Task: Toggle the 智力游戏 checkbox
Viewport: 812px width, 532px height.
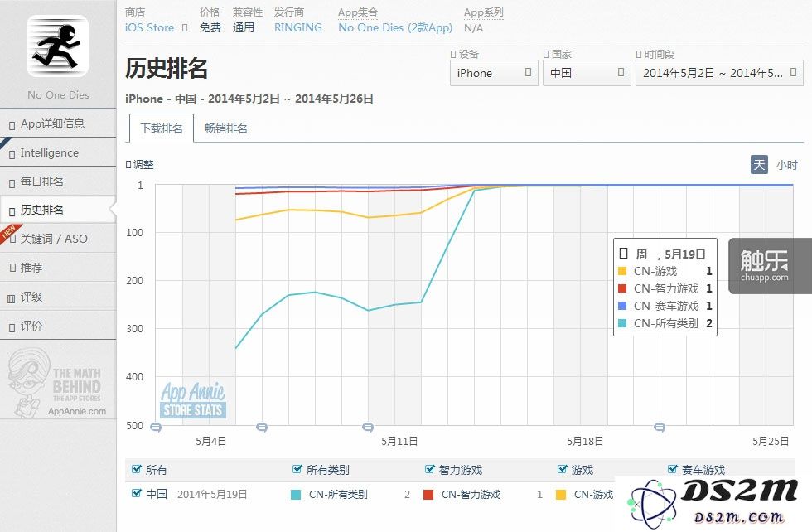Action: coord(430,469)
